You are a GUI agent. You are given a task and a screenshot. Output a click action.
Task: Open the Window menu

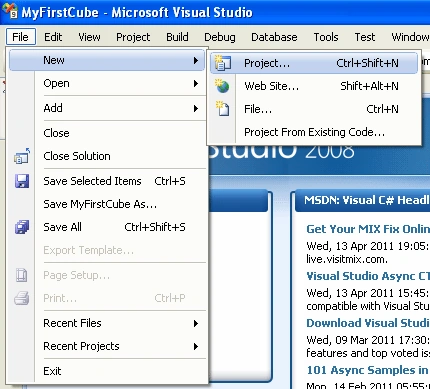[x=410, y=37]
